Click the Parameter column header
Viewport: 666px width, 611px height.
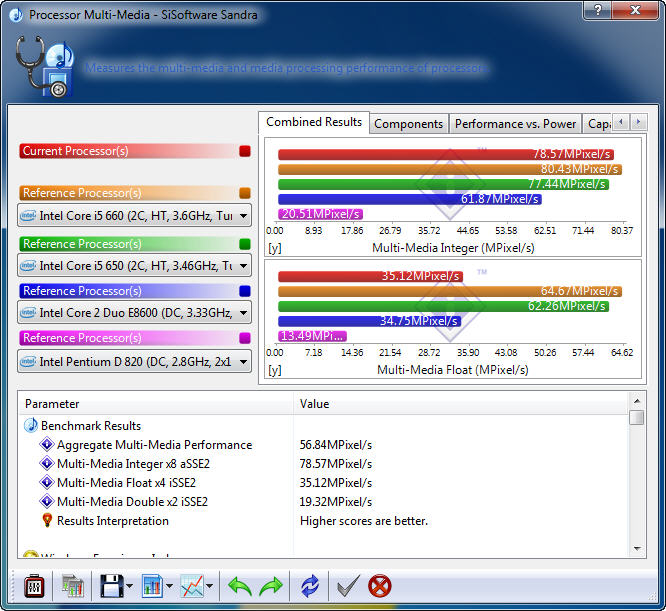point(156,403)
